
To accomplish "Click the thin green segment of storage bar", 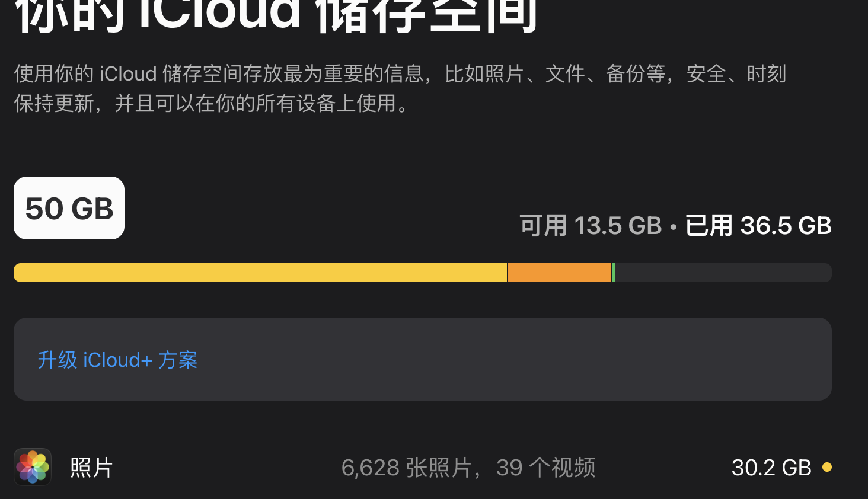I will (614, 273).
